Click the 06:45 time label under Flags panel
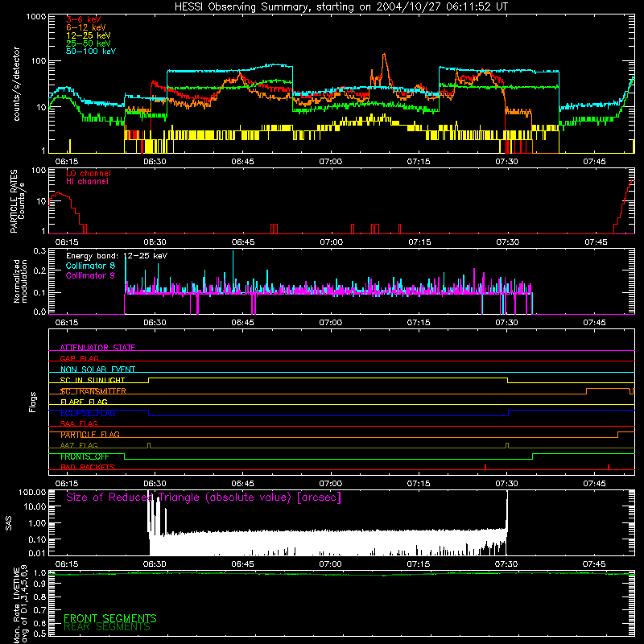The height and width of the screenshot is (644, 644). click(x=243, y=484)
